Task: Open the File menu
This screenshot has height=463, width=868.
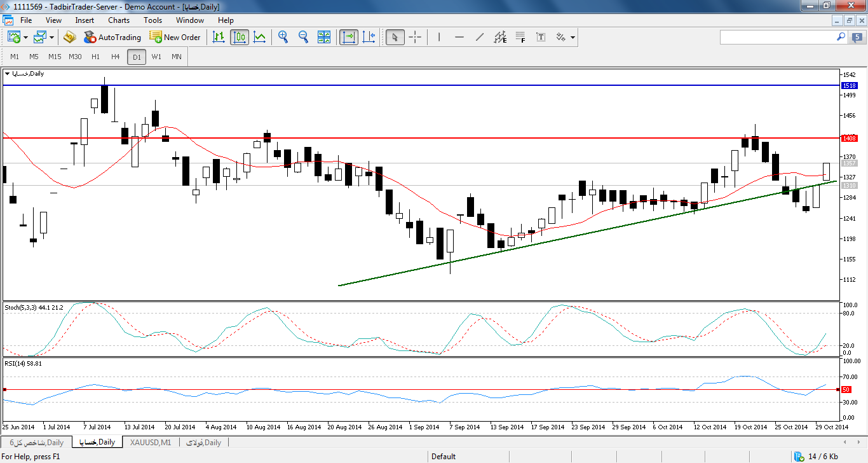Action: tap(26, 20)
